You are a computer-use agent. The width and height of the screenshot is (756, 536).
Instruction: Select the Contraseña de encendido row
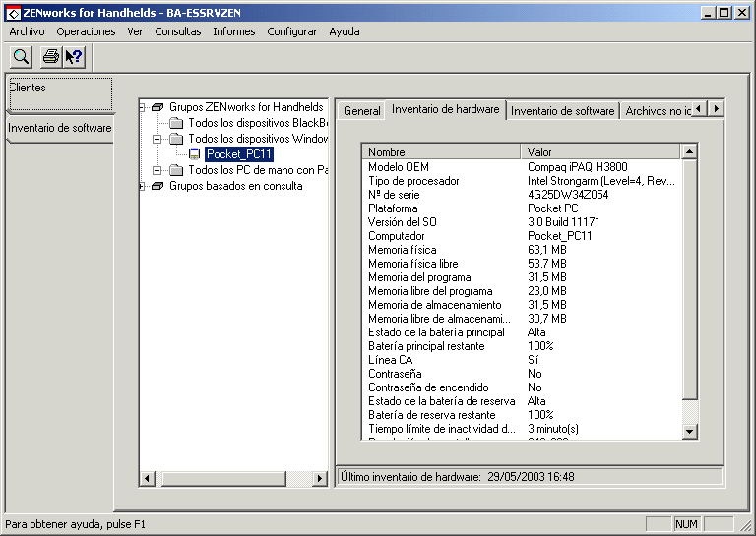click(522, 387)
